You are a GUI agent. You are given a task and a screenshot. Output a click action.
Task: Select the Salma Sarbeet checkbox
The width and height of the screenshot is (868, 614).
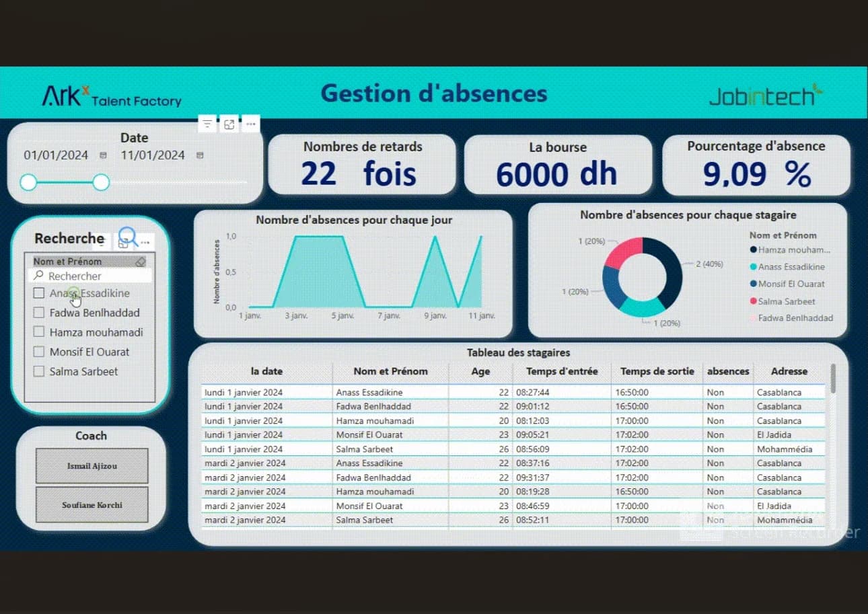(39, 371)
